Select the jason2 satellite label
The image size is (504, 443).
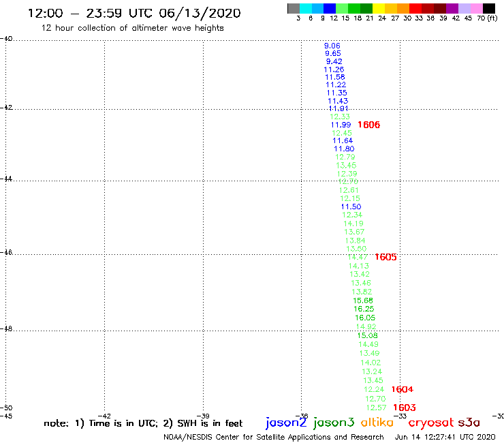pyautogui.click(x=286, y=423)
